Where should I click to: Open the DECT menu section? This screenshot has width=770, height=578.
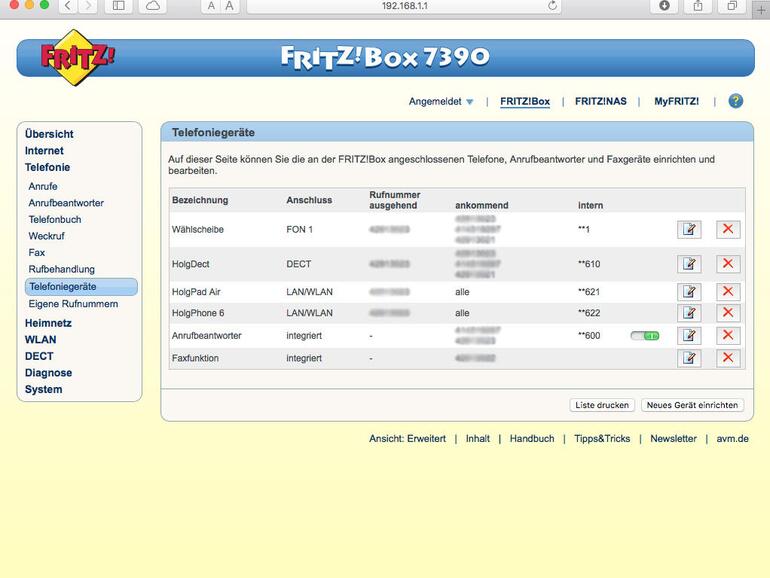(39, 357)
